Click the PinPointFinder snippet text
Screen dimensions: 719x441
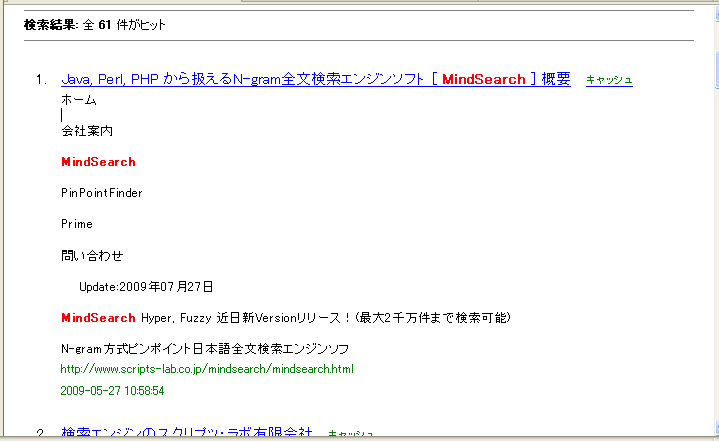click(x=102, y=193)
